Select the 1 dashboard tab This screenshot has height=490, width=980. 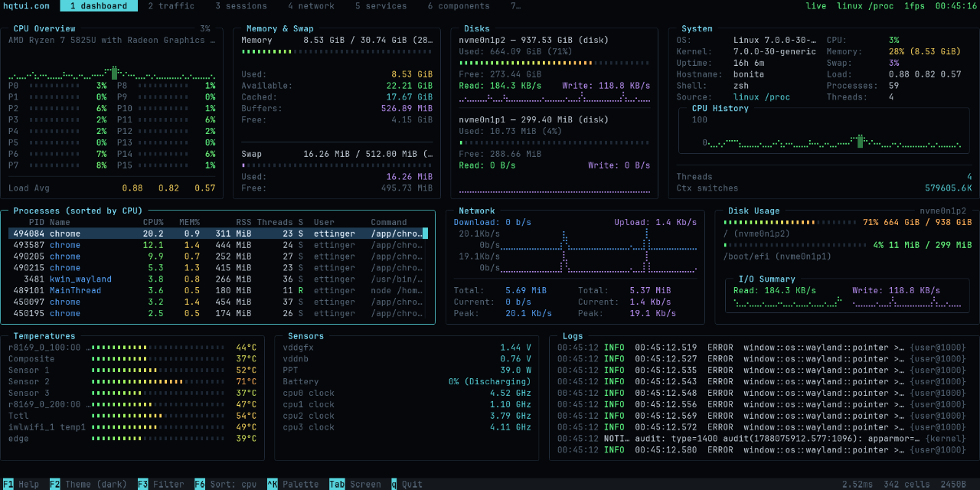[99, 6]
